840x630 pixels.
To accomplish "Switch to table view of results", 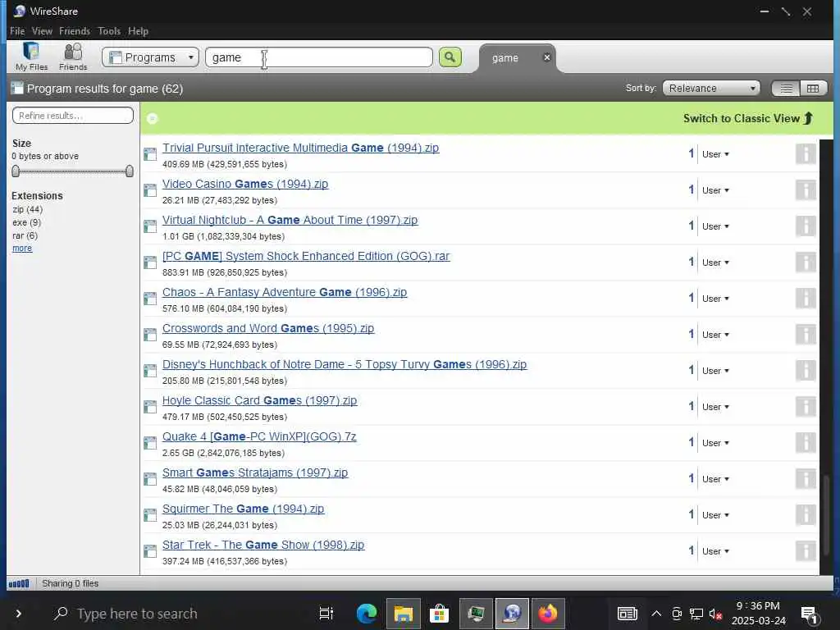I will 813,89.
